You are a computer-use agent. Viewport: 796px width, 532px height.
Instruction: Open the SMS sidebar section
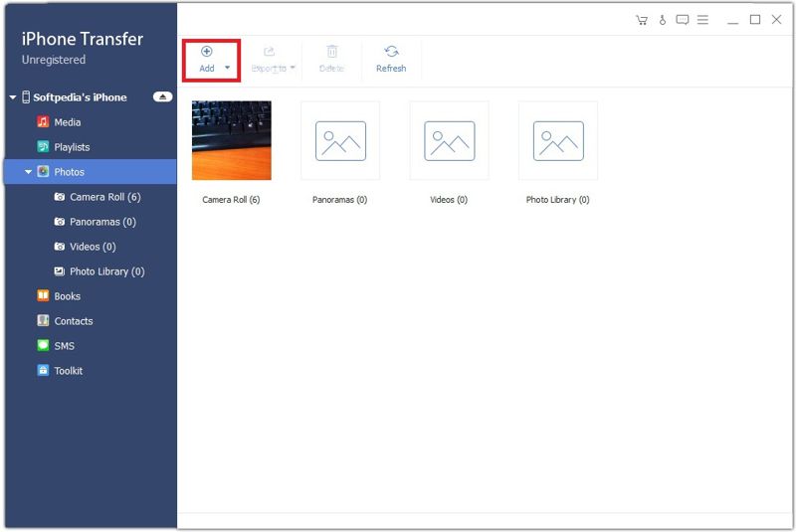[x=64, y=346]
